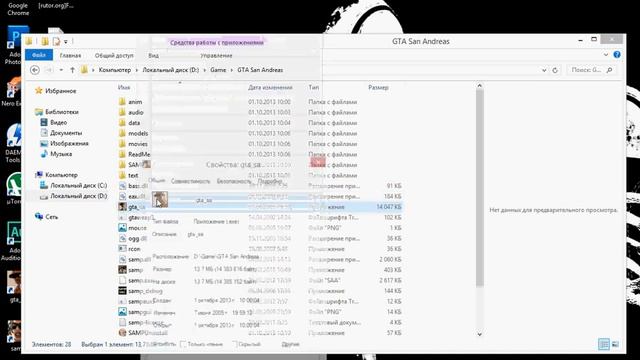This screenshot has width=640, height=360.
Task: Go up one folder level
Action: click(73, 70)
